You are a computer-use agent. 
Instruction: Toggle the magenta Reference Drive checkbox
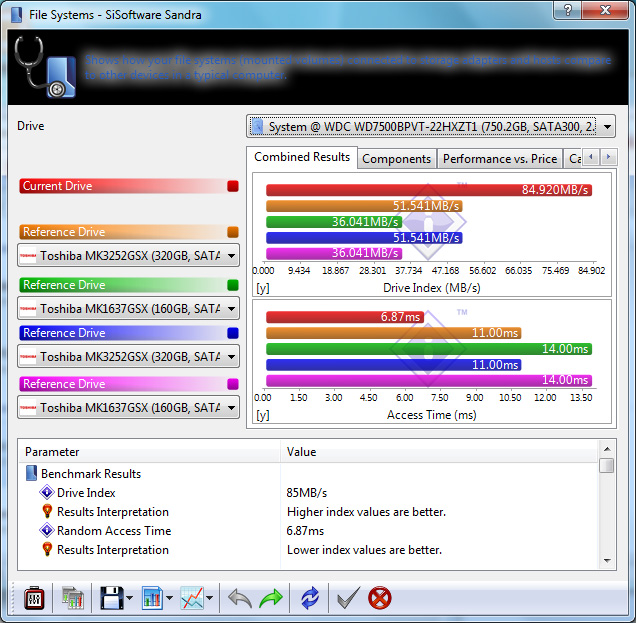coord(233,384)
